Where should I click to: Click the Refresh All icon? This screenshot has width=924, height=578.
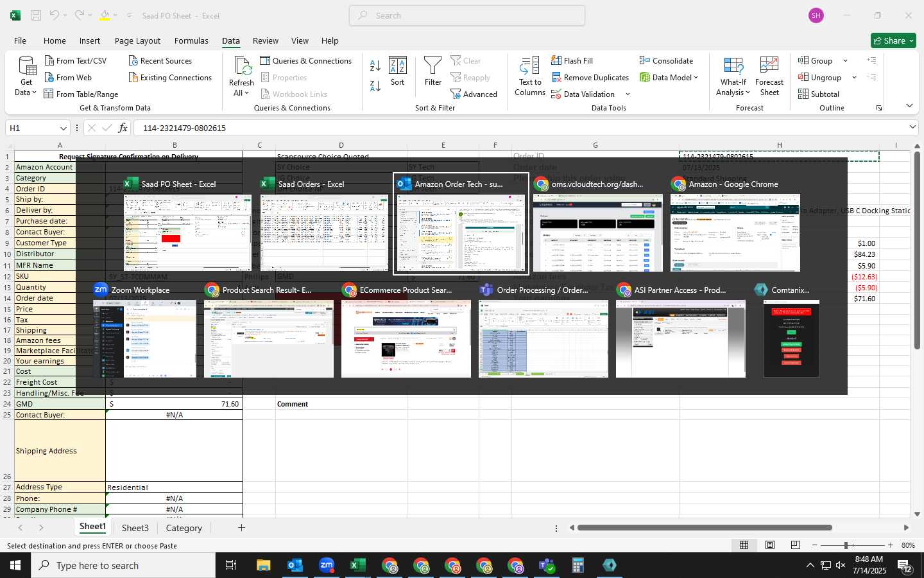coord(243,66)
